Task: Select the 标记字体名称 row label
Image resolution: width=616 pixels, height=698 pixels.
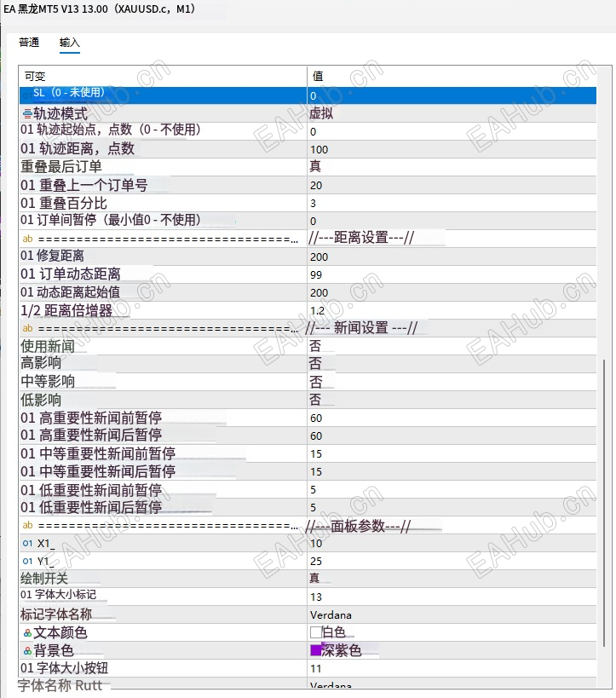Action: 56,614
